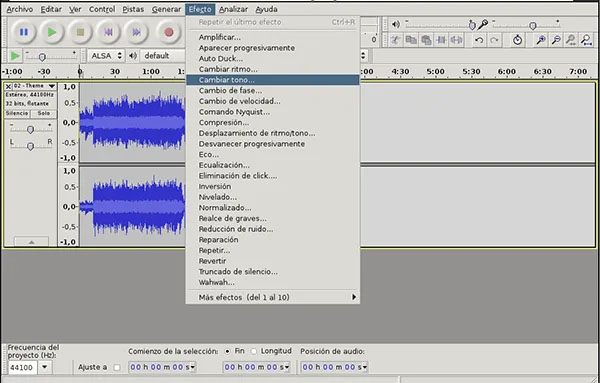
Task: Open selection start time format dropdown
Action: tap(193, 367)
